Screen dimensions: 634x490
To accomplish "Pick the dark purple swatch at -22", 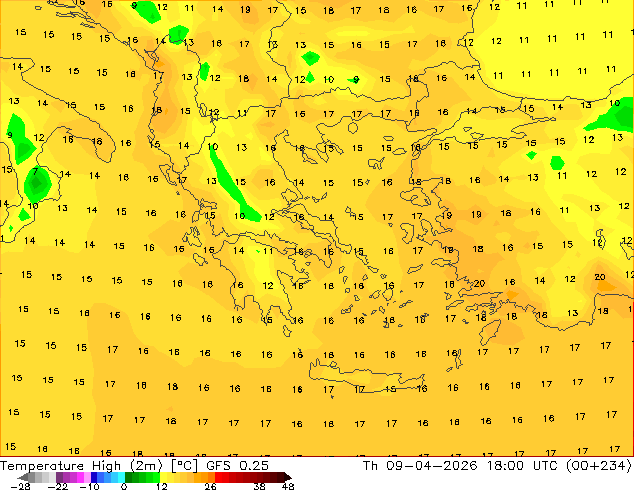I will click(59, 477).
